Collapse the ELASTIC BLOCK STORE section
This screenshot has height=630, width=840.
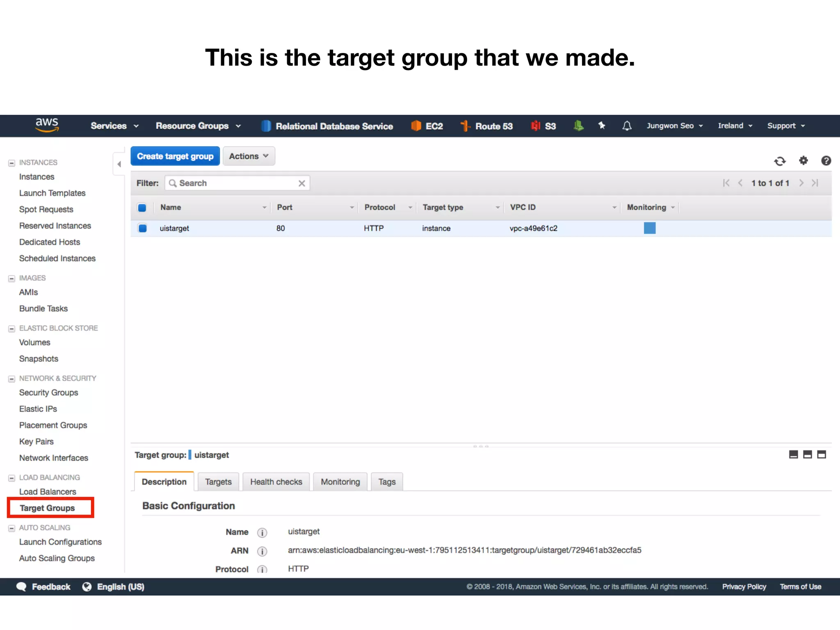(12, 329)
